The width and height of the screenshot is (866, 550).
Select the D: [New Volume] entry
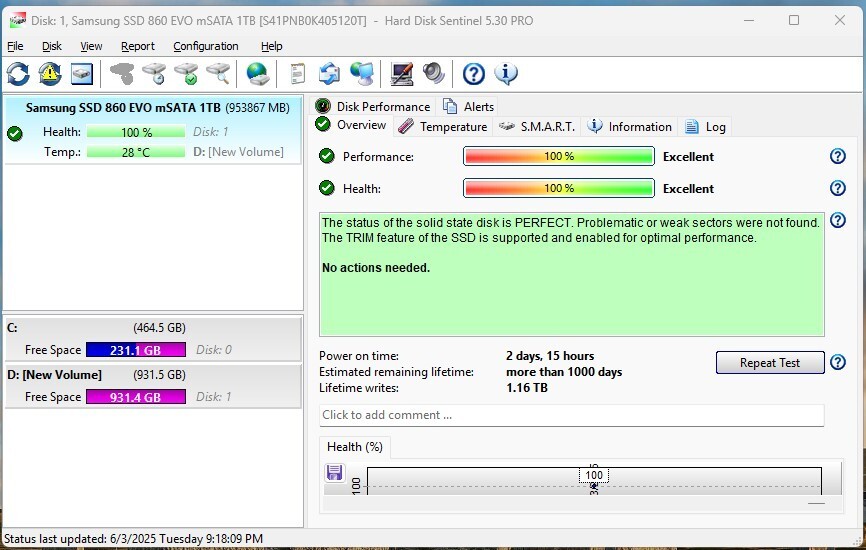click(x=153, y=385)
